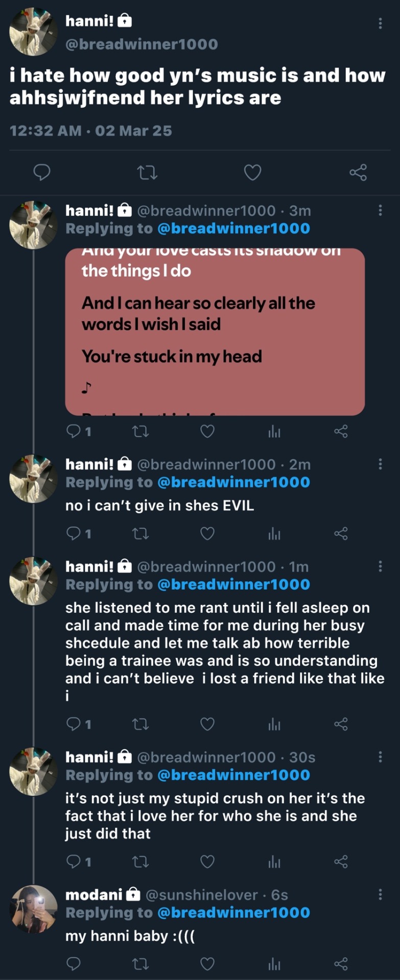400x980 pixels.
Task: Retweet the main tweet by hanni!
Action: 148,173
